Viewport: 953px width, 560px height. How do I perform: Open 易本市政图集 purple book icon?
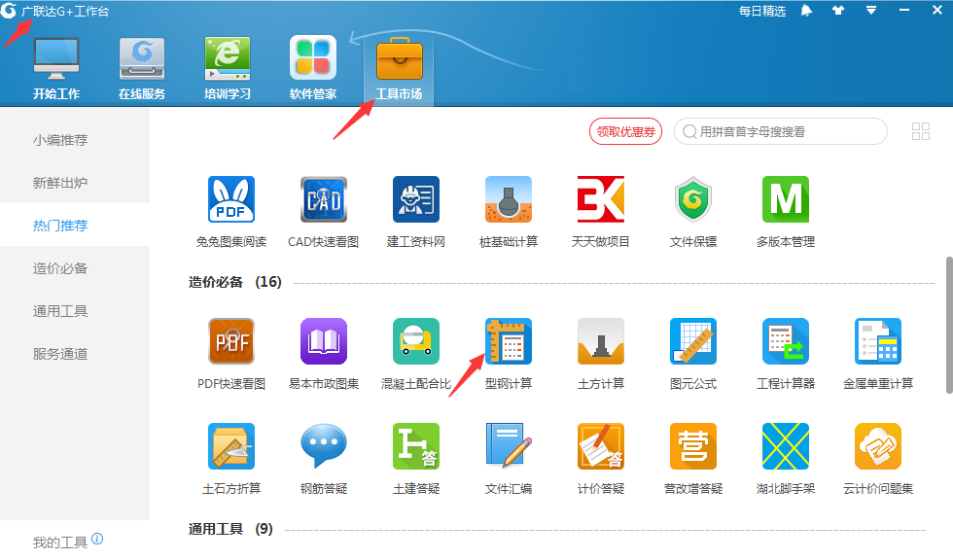click(323, 341)
